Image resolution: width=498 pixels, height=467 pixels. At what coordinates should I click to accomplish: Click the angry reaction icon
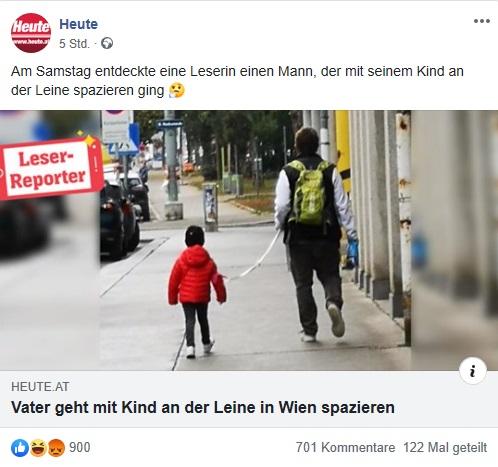[56, 448]
